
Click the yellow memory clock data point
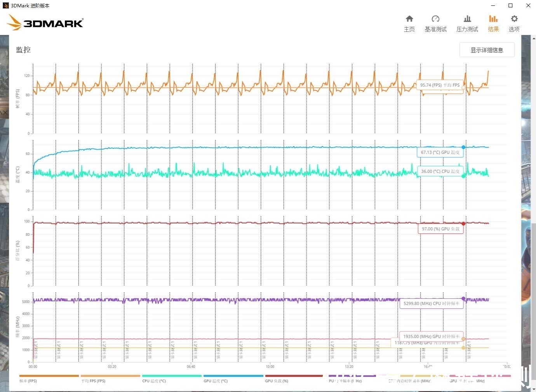click(463, 348)
